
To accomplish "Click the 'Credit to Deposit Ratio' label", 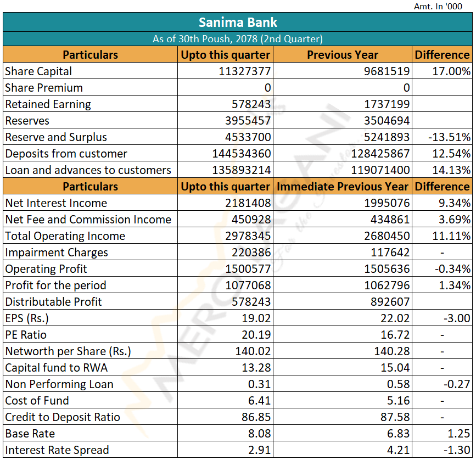I will [x=63, y=417].
